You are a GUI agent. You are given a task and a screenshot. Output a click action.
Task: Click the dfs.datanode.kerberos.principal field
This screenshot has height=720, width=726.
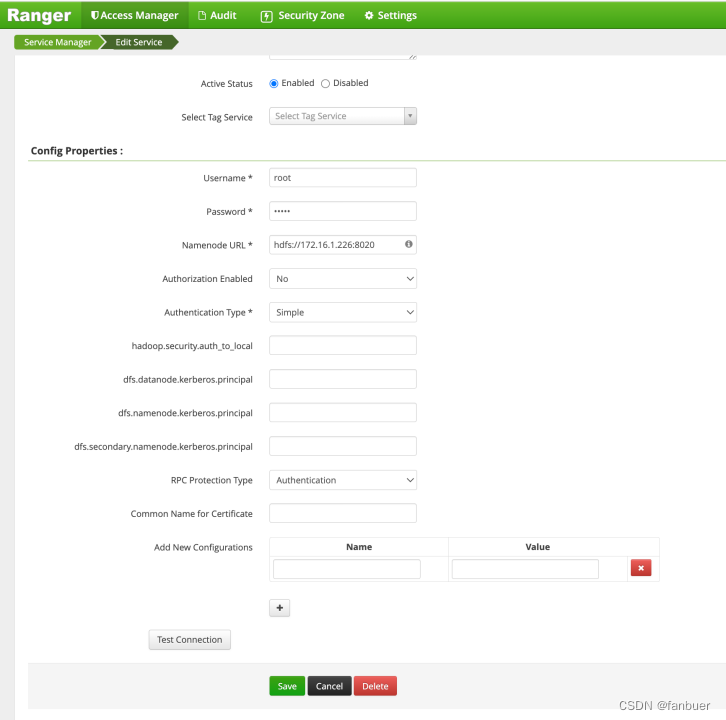click(343, 379)
